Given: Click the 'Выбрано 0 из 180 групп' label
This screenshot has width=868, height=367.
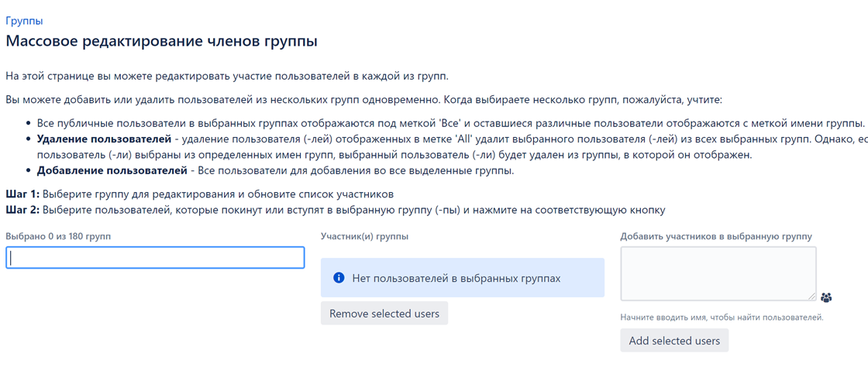Looking at the screenshot, I should [58, 236].
